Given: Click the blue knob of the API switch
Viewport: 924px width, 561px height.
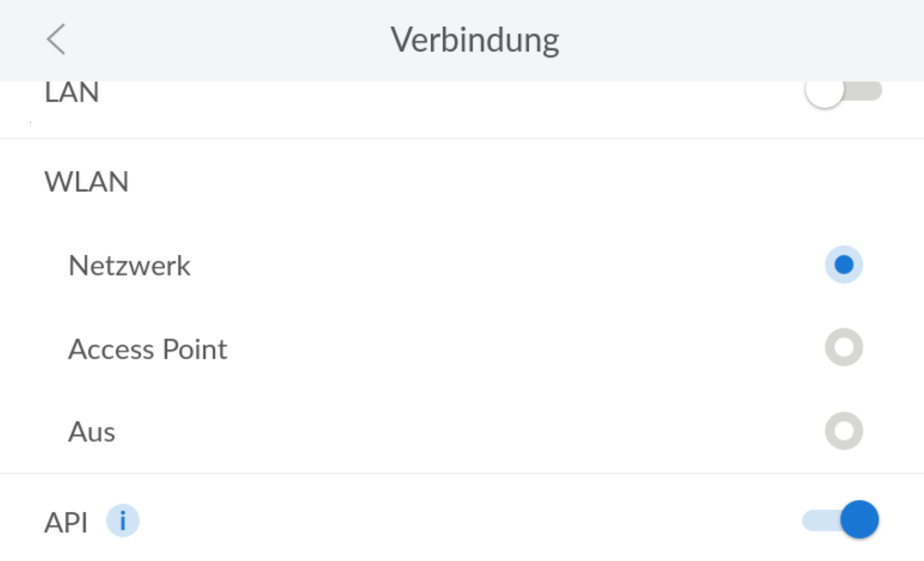Looking at the screenshot, I should coord(859,520).
